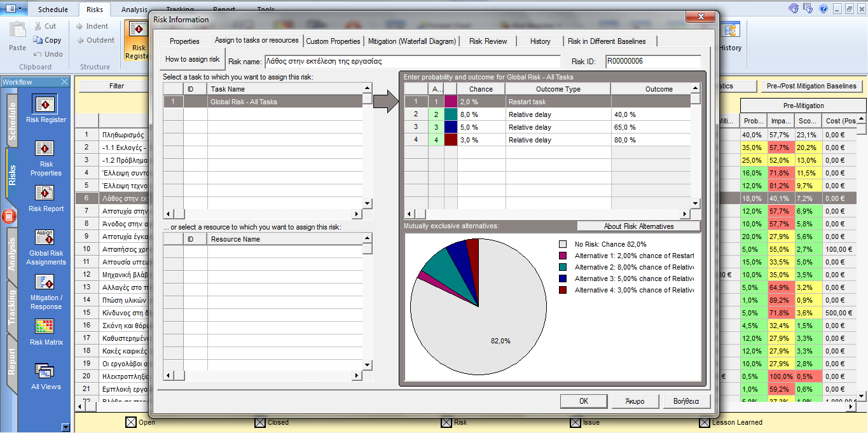The height and width of the screenshot is (433, 868).
Task: Open the help book icon
Action: pos(794,9)
